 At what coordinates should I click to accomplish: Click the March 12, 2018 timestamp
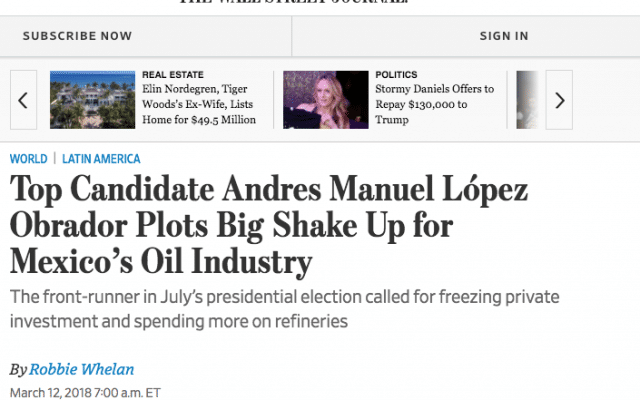coord(85,393)
